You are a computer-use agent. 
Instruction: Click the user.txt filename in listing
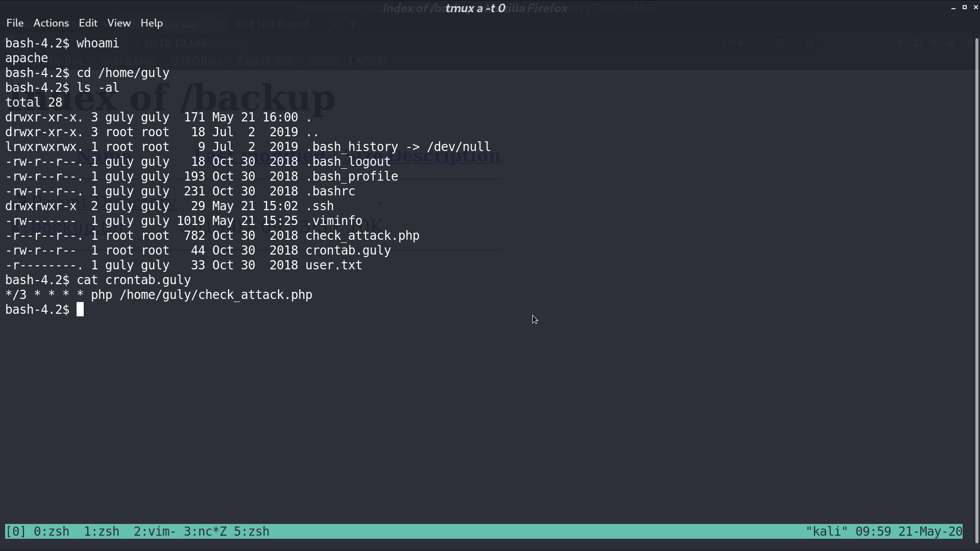(334, 265)
